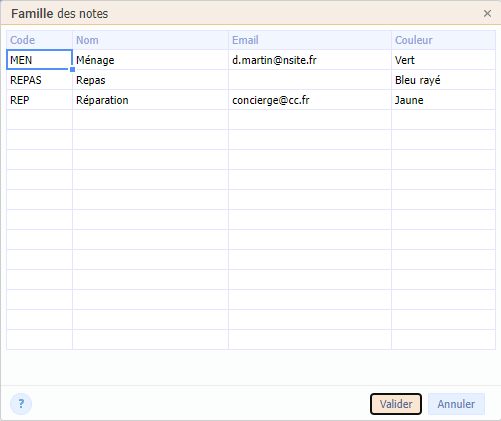
Task: Select the REP code cell
Action: [x=39, y=100]
